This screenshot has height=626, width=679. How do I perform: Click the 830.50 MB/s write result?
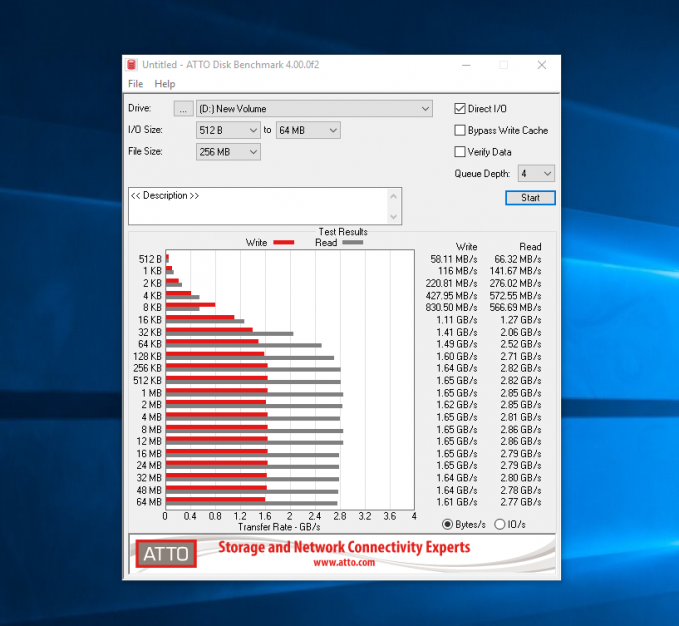[451, 307]
